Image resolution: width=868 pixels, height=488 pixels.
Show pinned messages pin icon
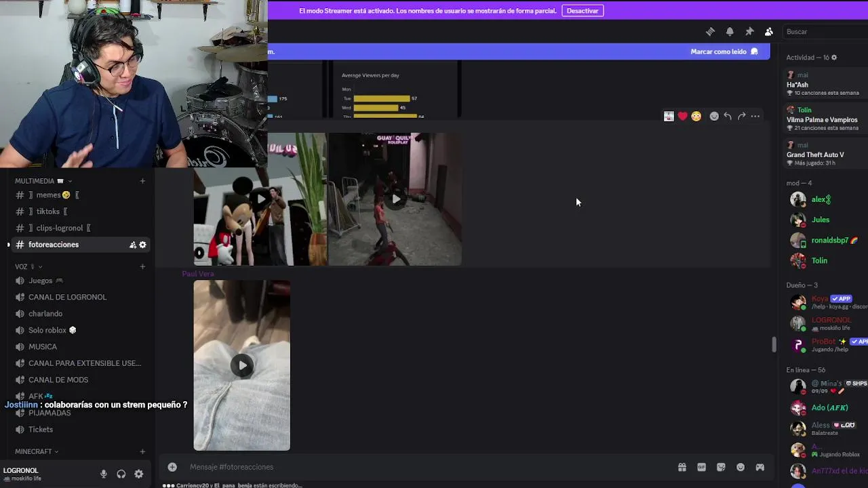click(x=749, y=32)
